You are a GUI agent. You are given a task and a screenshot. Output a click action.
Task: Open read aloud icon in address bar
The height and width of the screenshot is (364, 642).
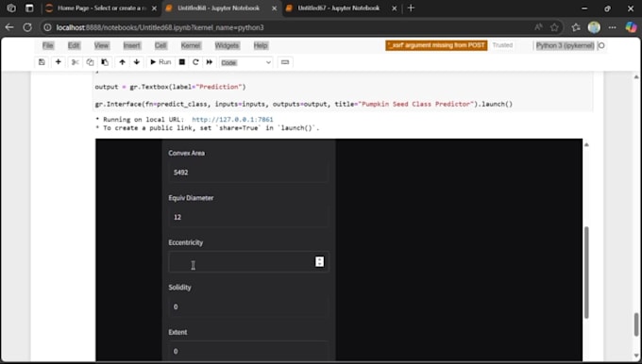click(538, 27)
